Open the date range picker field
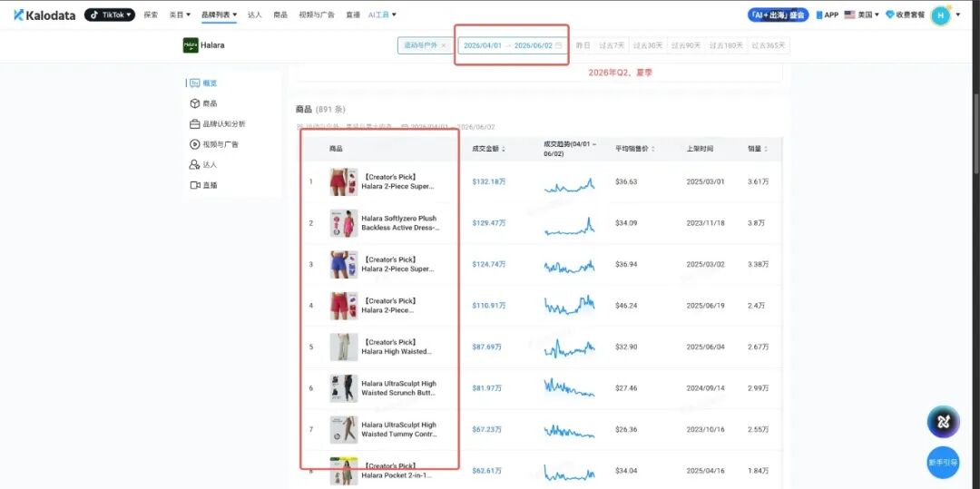Image resolution: width=980 pixels, height=489 pixels. pyautogui.click(x=512, y=45)
